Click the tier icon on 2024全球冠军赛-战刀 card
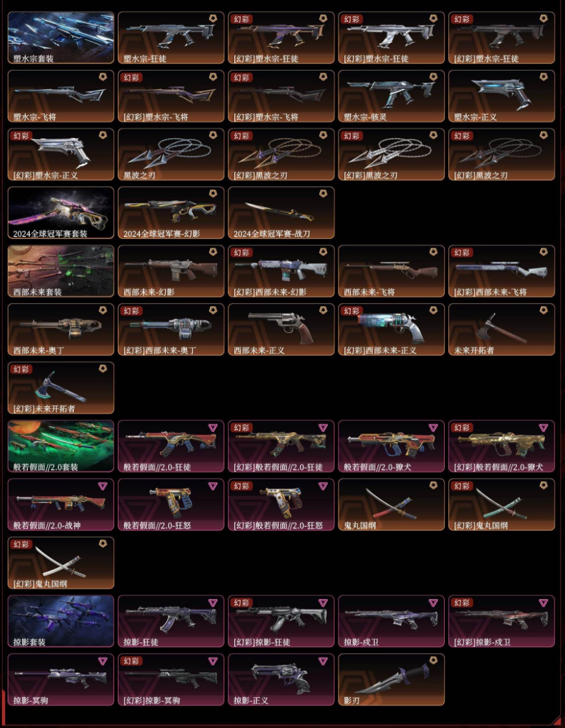The image size is (565, 728). click(323, 194)
